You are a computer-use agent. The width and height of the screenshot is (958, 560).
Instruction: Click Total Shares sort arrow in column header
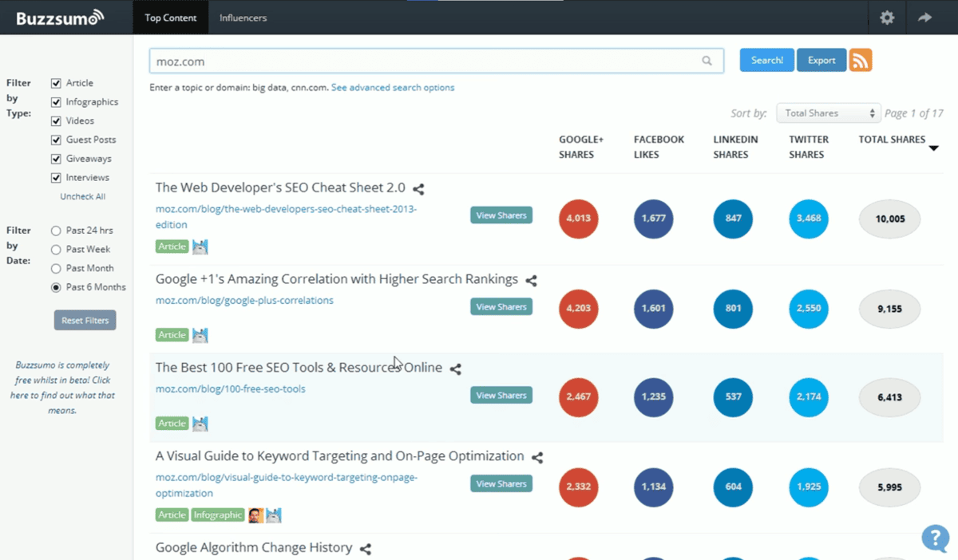pyautogui.click(x=933, y=148)
